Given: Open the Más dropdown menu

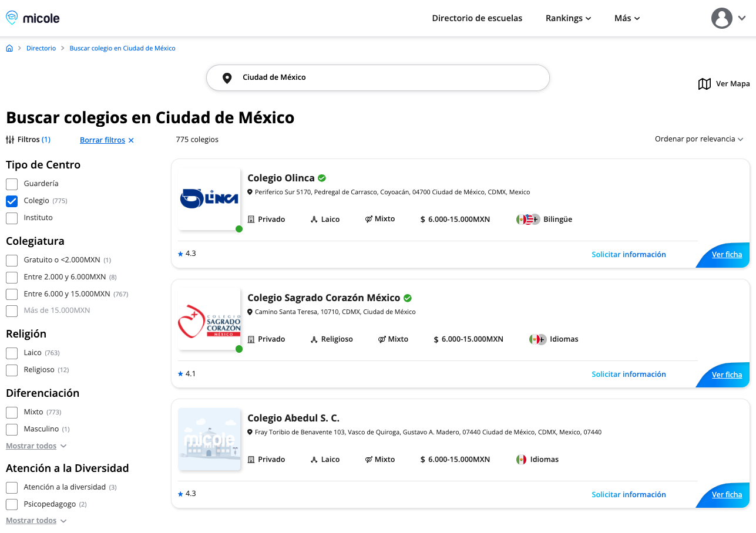Looking at the screenshot, I should (x=627, y=18).
